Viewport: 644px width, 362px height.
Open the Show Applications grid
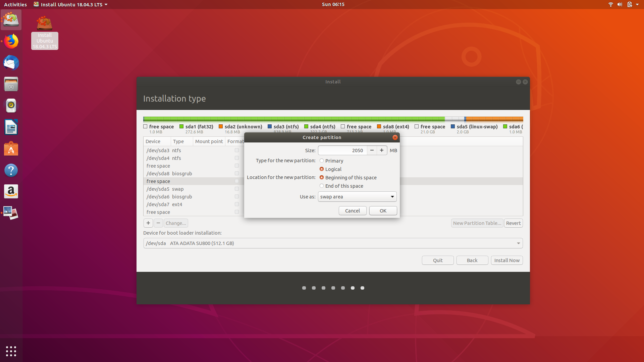(11, 351)
